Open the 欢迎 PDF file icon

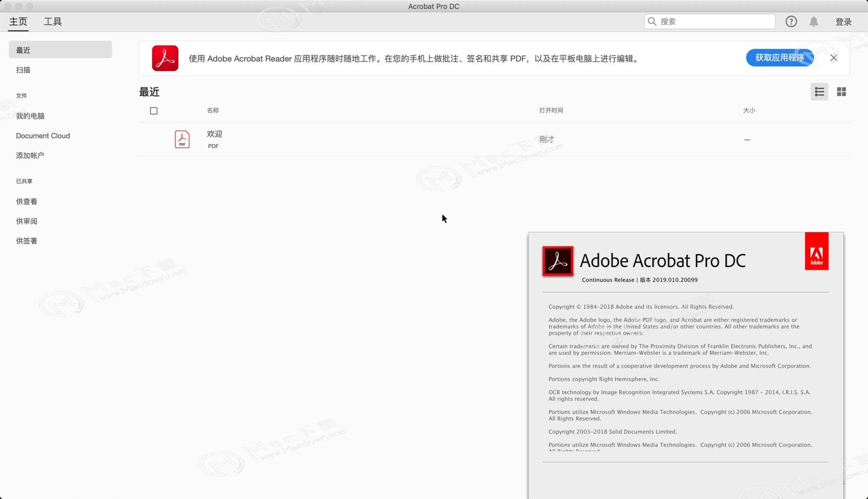(182, 139)
